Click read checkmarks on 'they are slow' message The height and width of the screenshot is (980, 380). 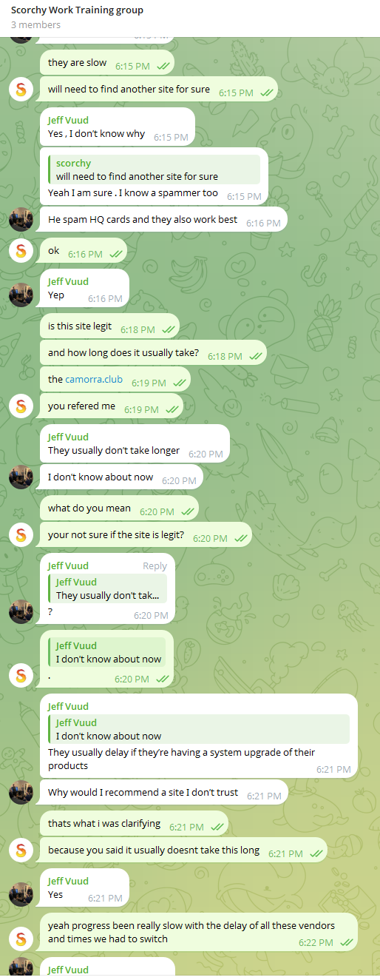tap(163, 66)
